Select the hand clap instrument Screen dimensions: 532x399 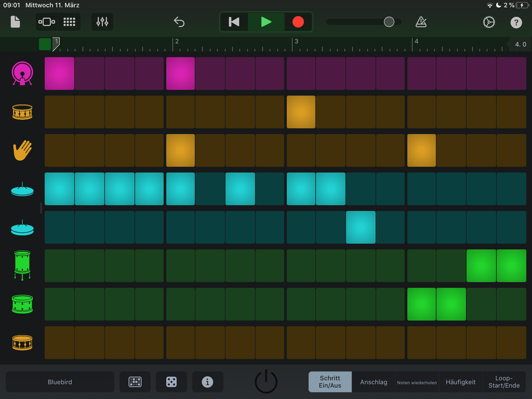click(x=22, y=150)
